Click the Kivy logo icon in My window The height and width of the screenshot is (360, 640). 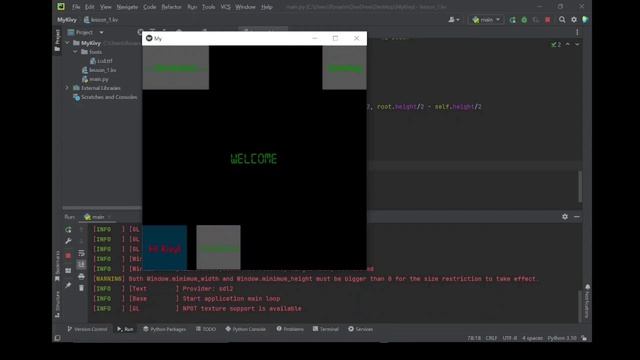coord(149,38)
